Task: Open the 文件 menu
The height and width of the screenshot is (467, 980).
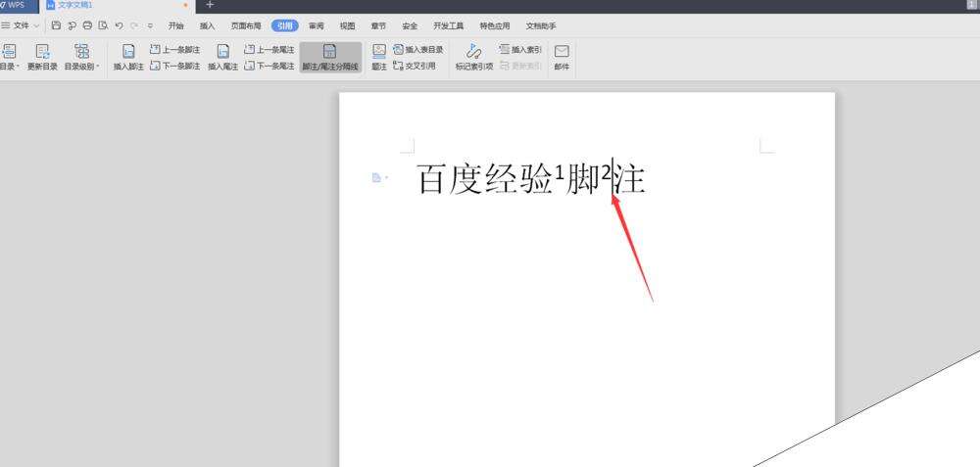Action: tap(21, 25)
